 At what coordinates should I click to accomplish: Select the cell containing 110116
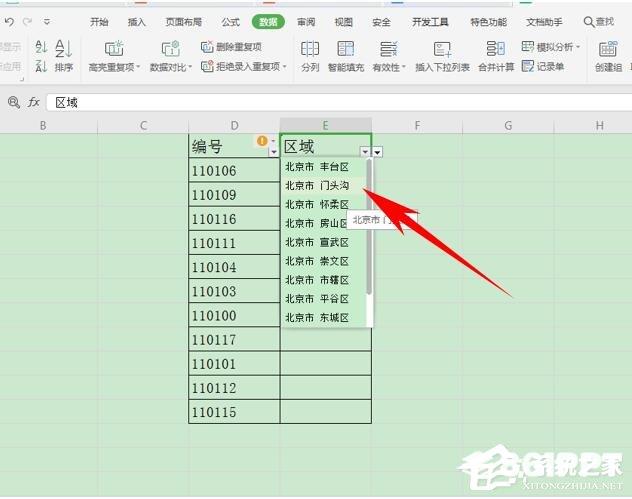click(234, 219)
